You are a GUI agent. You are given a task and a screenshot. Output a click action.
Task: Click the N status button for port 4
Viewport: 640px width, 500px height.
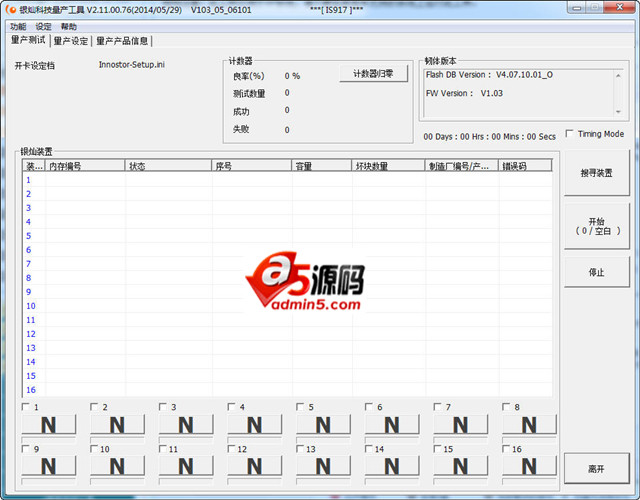(254, 424)
